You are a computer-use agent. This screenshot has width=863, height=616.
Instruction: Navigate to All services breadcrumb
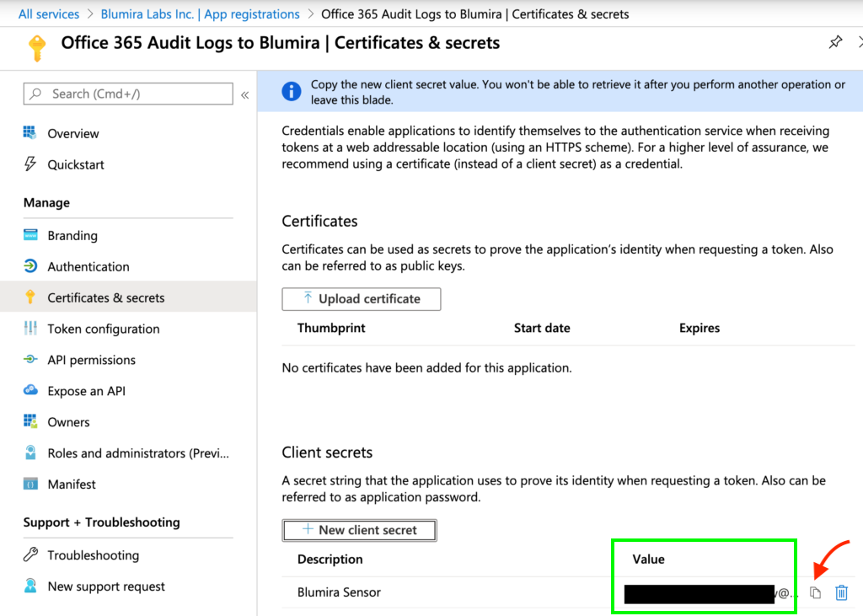(49, 14)
